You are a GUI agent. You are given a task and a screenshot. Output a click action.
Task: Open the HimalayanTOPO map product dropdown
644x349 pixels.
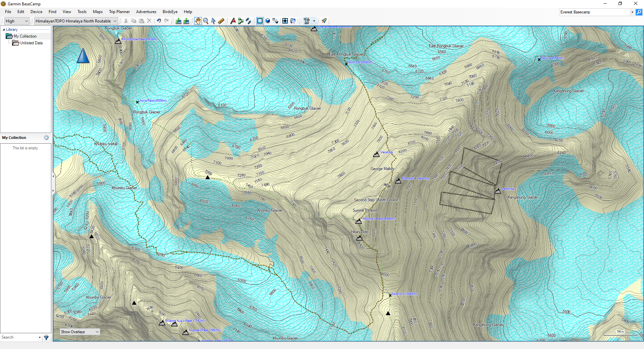(x=76, y=21)
